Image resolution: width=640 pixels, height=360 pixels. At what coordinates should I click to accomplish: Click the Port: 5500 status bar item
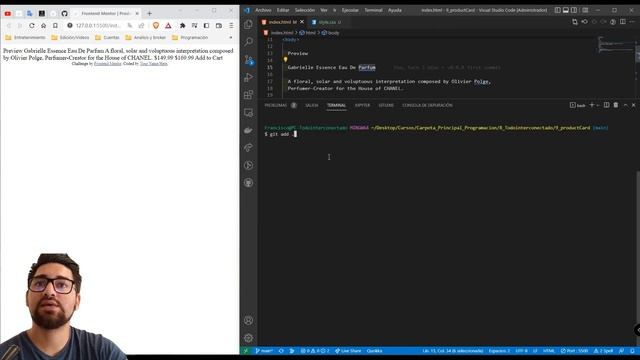click(574, 351)
